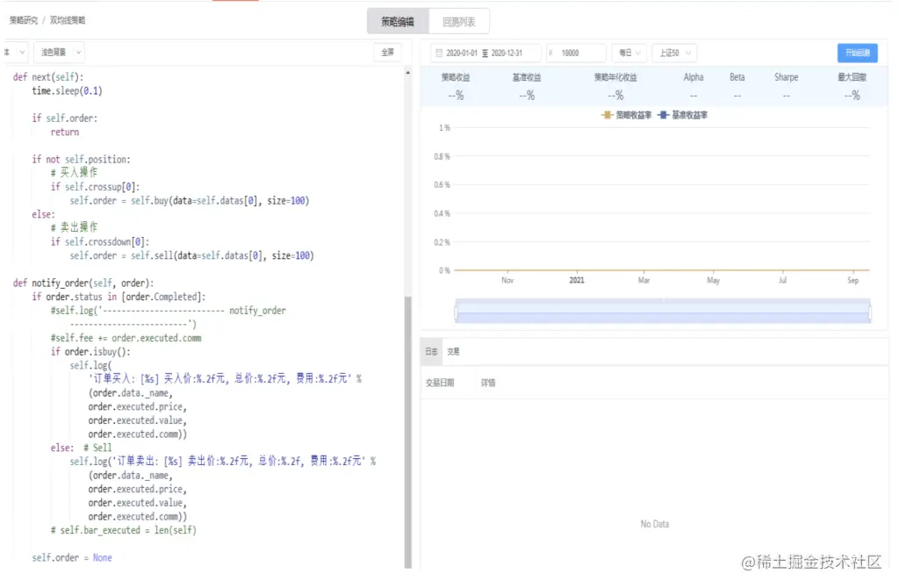Click the 'if self.crossup[0]:' code line
899x588 pixels.
click(95, 187)
